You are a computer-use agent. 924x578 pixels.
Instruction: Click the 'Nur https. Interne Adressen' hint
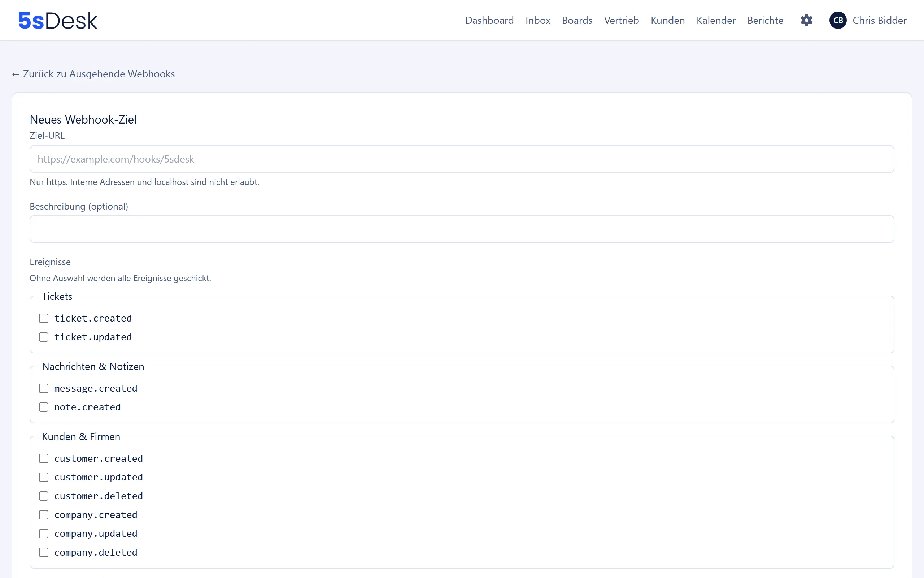144,182
